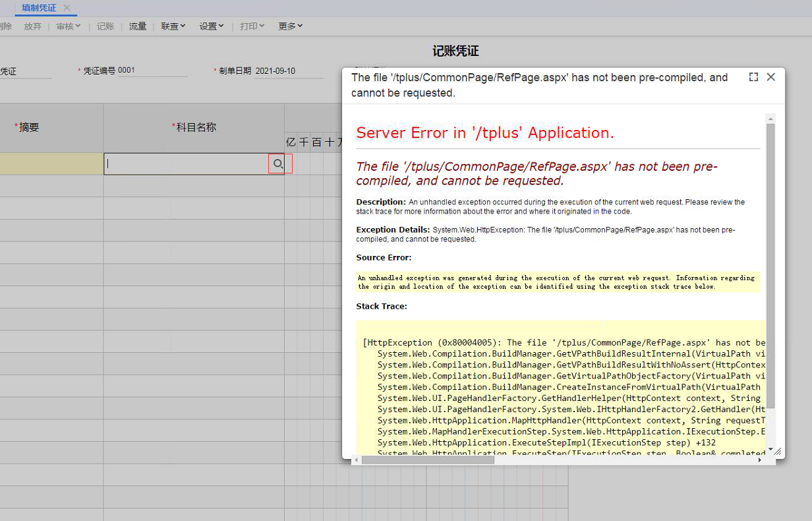
Task: Click the "Stack Trace:" label
Action: tap(382, 306)
